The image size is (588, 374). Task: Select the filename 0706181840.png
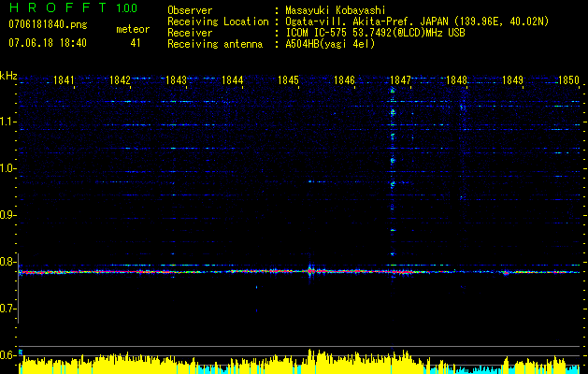pos(48,24)
